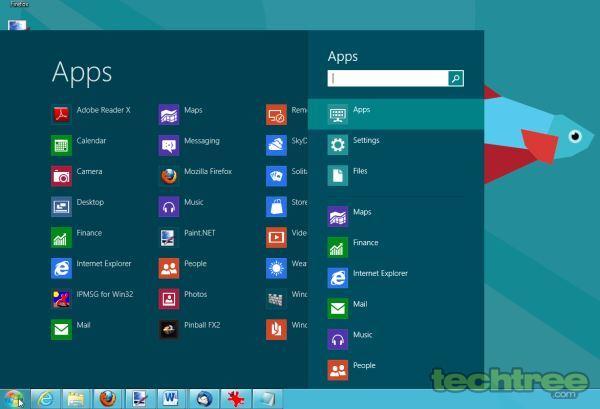
Task: Open Mail in the left Apps list
Action: 61,329
